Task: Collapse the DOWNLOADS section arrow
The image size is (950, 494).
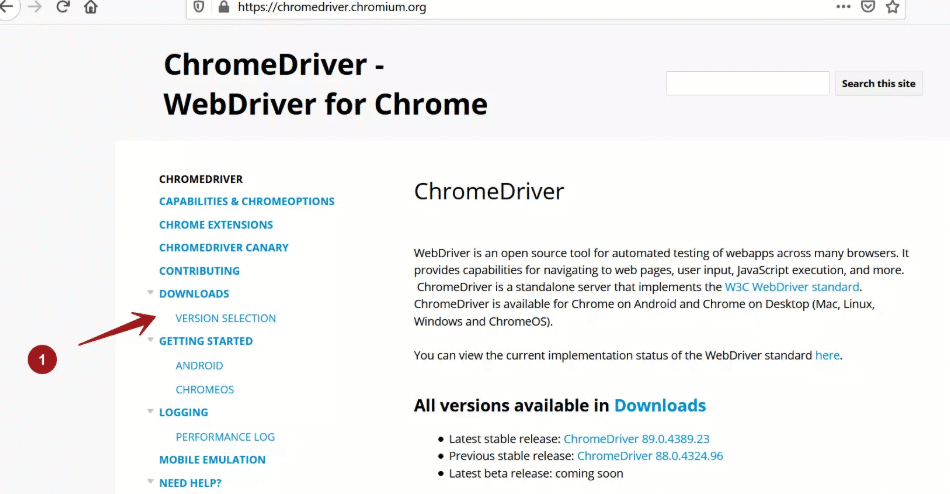Action: pos(150,293)
